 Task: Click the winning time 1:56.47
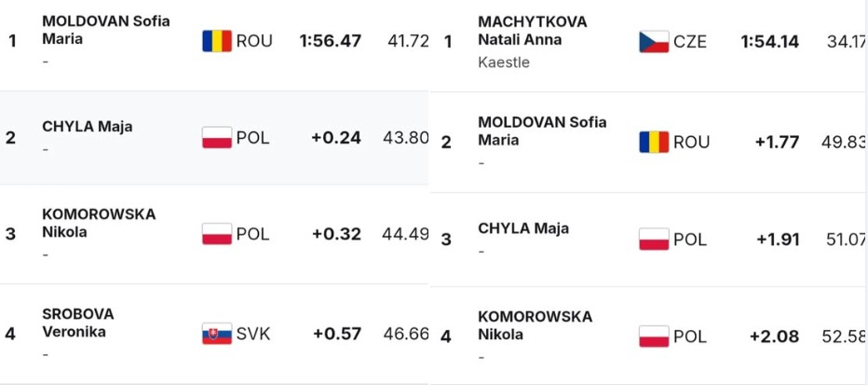click(x=330, y=41)
